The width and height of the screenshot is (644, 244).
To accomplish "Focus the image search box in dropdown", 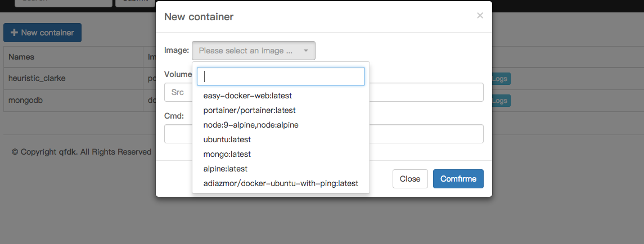I will tap(281, 76).
